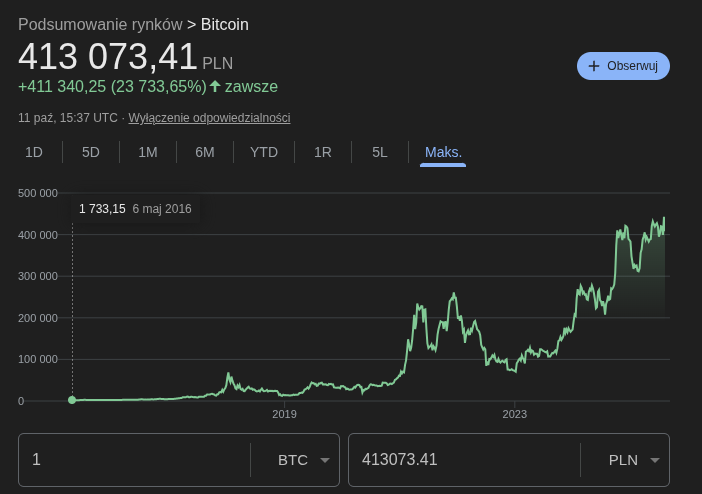
Task: Select the 5D time range tab
Action: [91, 152]
